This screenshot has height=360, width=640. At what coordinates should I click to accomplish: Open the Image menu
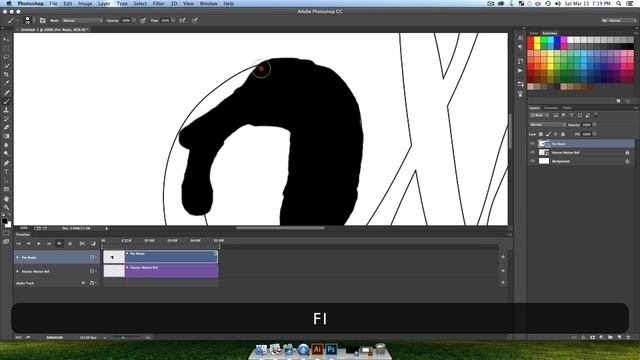click(x=84, y=3)
